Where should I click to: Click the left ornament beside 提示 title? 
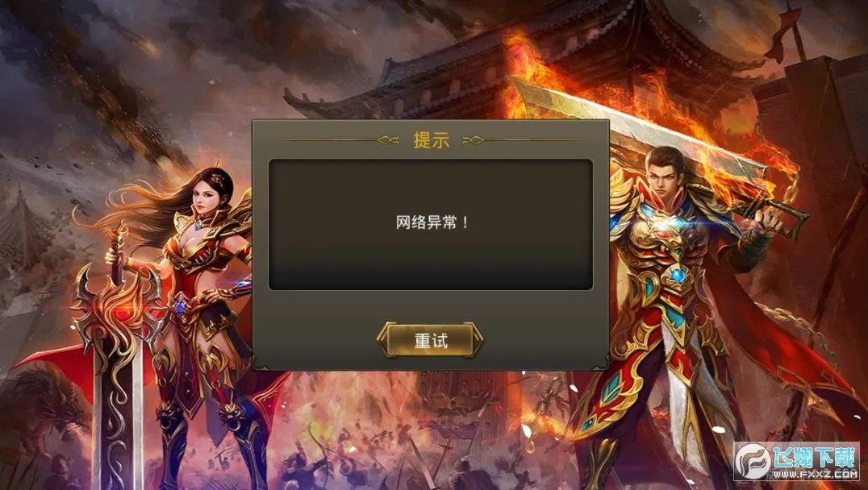[388, 140]
